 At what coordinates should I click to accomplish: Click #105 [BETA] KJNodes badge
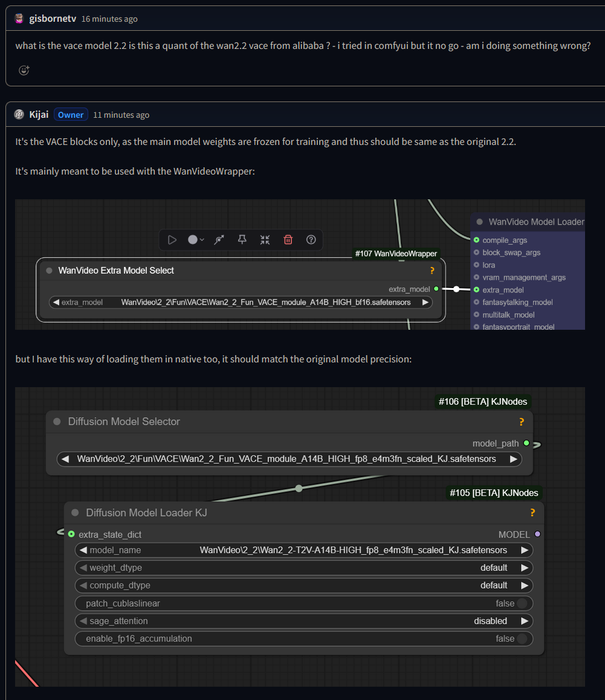(494, 493)
